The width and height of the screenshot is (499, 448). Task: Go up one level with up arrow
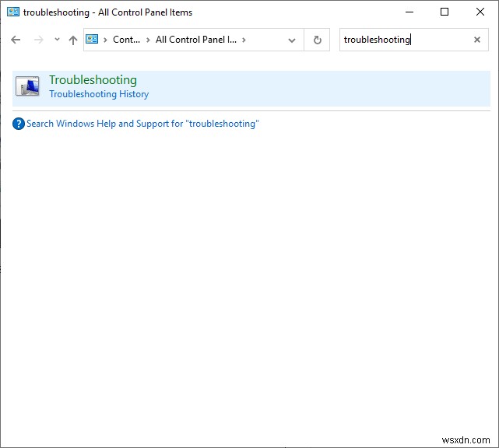(x=73, y=40)
